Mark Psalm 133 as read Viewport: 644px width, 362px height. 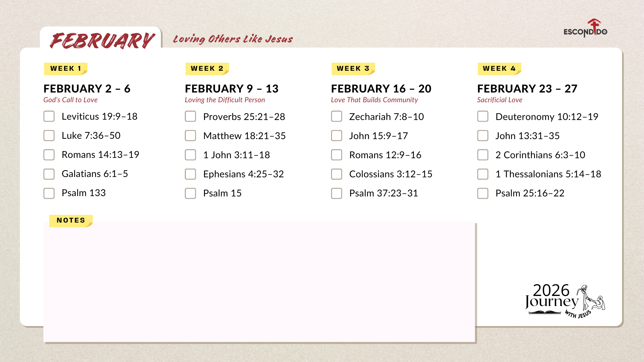coord(49,193)
